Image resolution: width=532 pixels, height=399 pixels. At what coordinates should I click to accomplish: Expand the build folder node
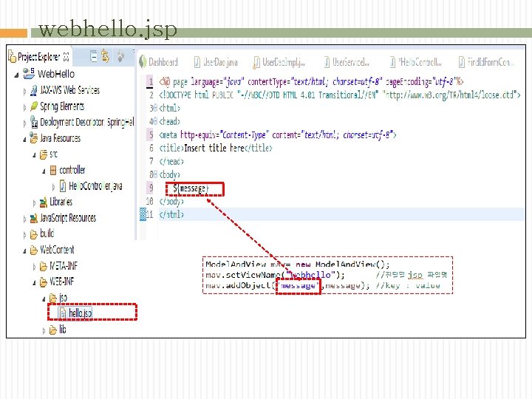click(x=24, y=235)
